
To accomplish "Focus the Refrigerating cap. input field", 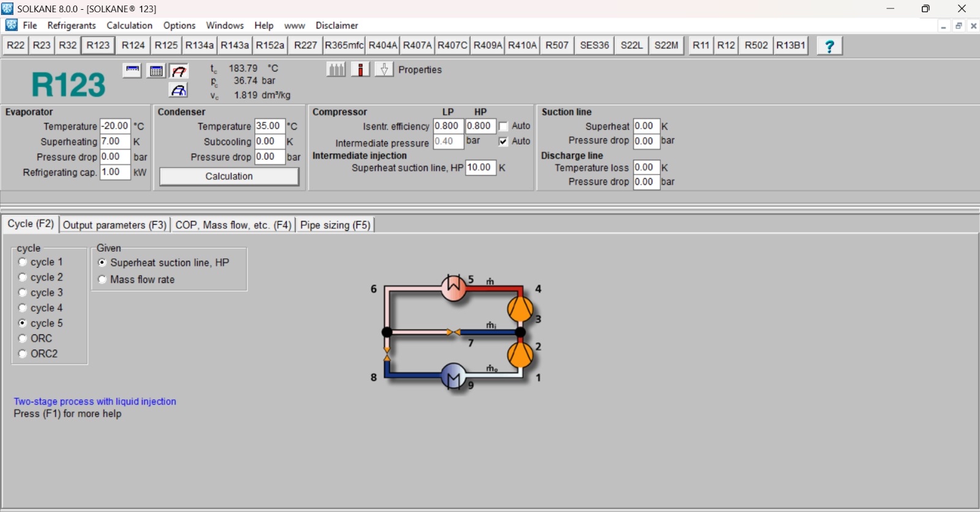I will tap(115, 172).
